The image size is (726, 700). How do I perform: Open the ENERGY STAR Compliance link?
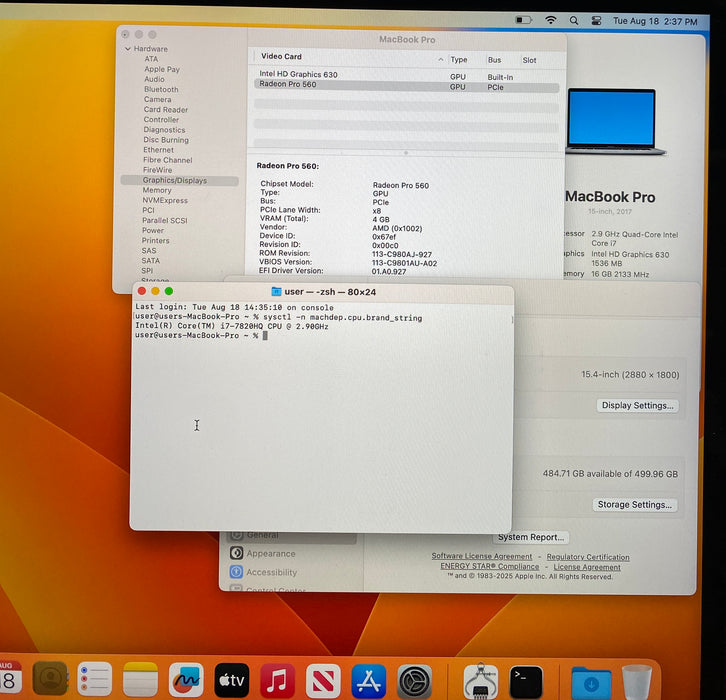pos(489,566)
